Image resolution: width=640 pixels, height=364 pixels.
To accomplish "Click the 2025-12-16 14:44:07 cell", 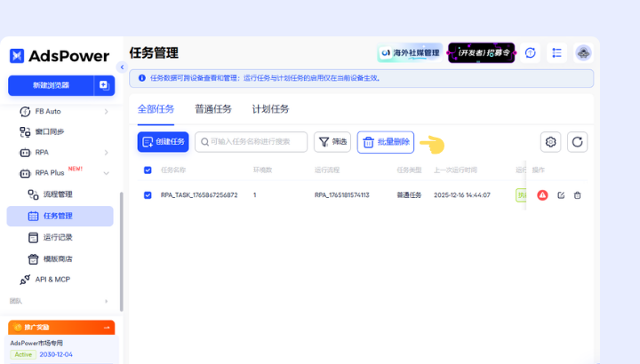I will 462,195.
